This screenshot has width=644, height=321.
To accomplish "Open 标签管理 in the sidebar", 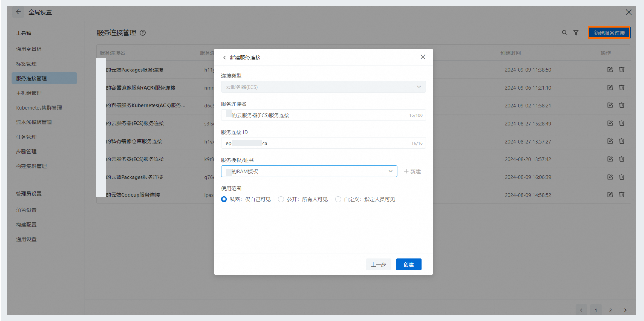I will point(26,64).
